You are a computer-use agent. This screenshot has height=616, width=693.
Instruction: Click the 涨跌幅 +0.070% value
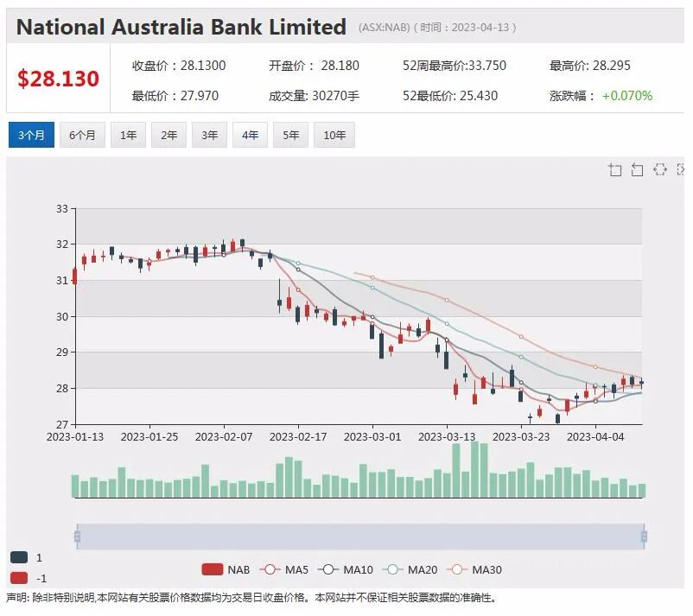click(601, 95)
